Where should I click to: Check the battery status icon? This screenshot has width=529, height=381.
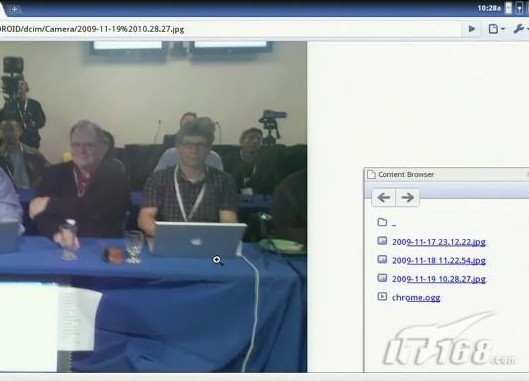(508, 8)
